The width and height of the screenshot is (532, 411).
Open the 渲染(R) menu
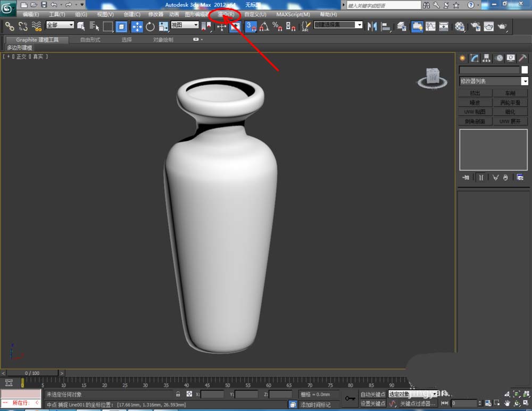[x=226, y=14]
